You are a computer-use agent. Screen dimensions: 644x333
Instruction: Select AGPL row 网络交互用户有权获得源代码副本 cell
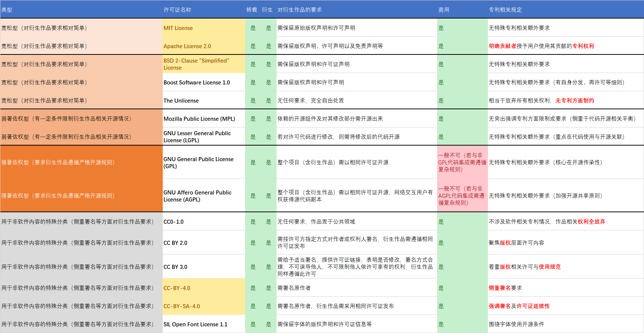coord(357,196)
